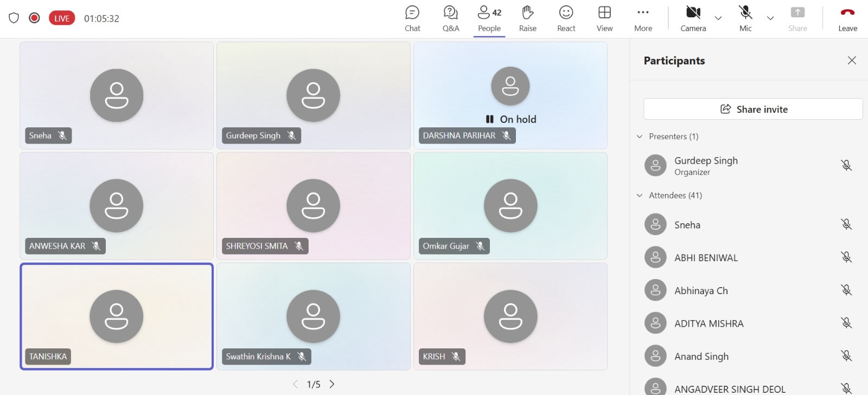Click the recording indicator icon
The height and width of the screenshot is (395, 868).
point(34,18)
